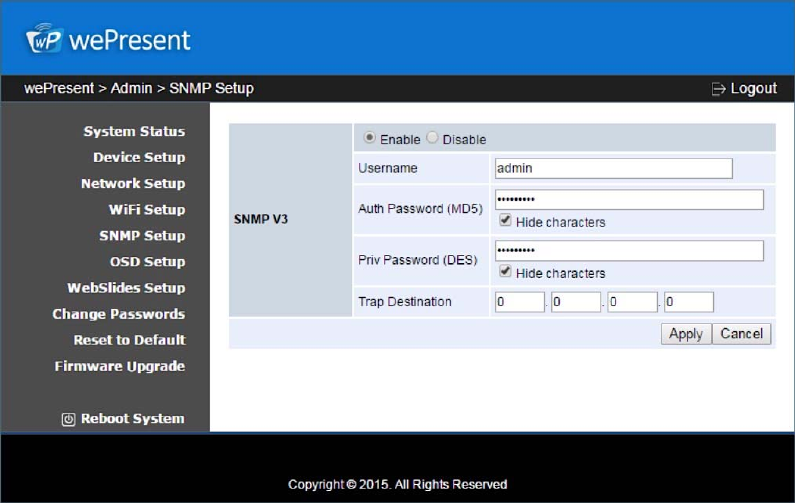The image size is (795, 503).
Task: Select Reset to Default
Action: point(129,340)
